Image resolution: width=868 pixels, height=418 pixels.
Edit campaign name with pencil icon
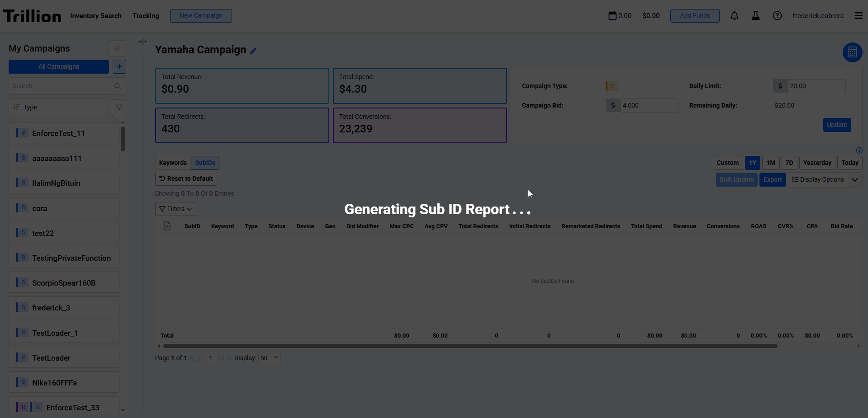click(253, 51)
